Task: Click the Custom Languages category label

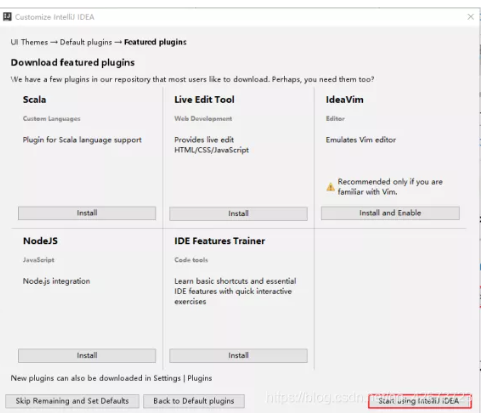Action: click(52, 119)
